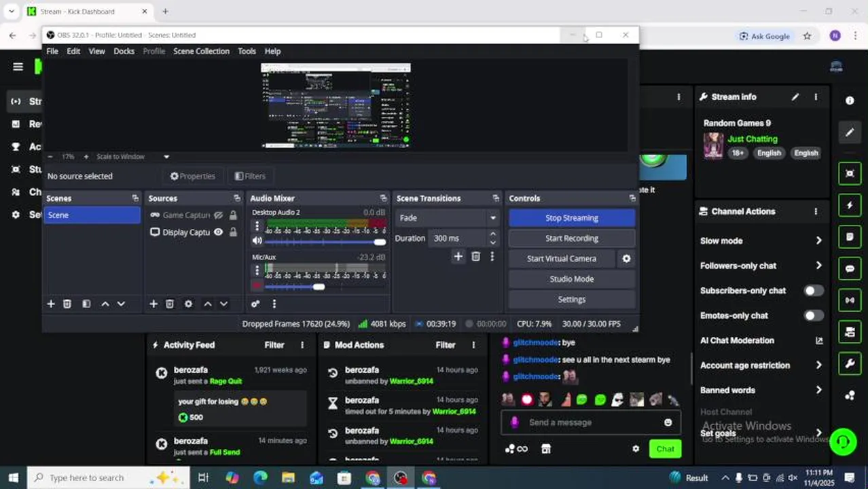
Task: Open the Tools menu in OBS
Action: [x=247, y=51]
